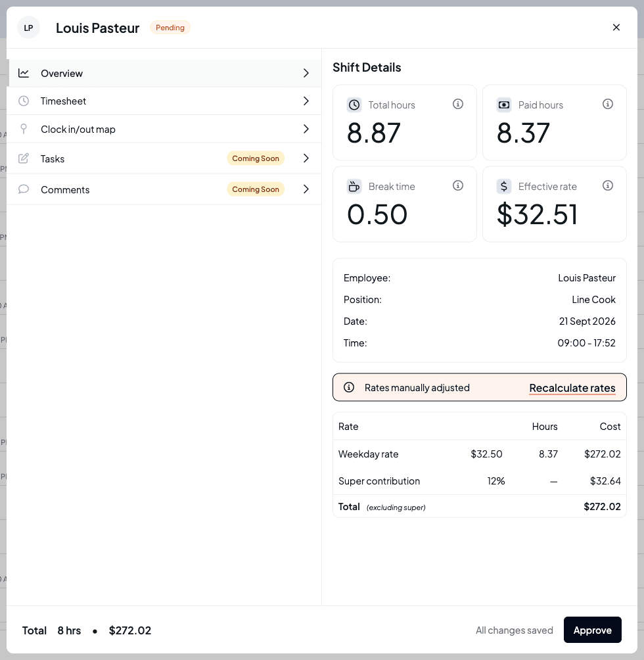644x660 pixels.
Task: Open the Overview section
Action: (x=164, y=73)
